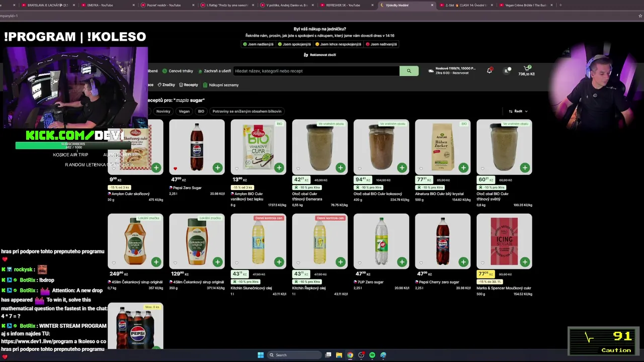The width and height of the screenshot is (644, 362).
Task: Add Alnatura BIO Cukr bílý krystal to cart
Action: point(463,167)
